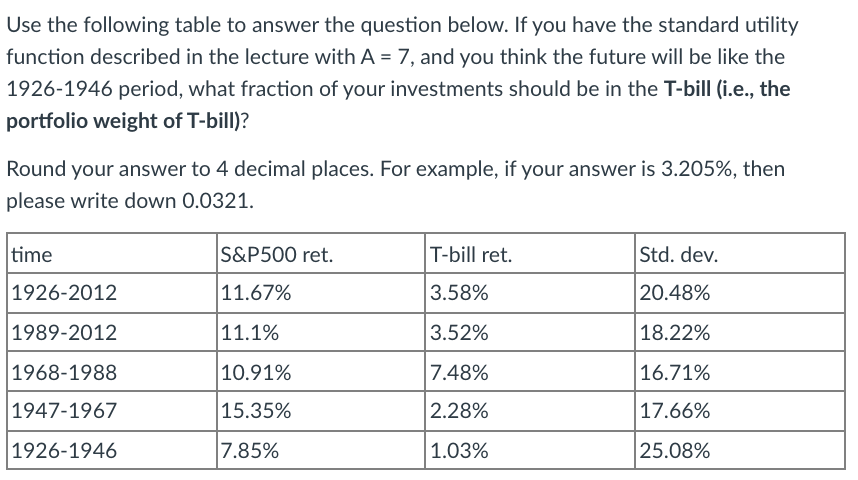Click the 7.85% S&P500 return cell

pyautogui.click(x=251, y=451)
